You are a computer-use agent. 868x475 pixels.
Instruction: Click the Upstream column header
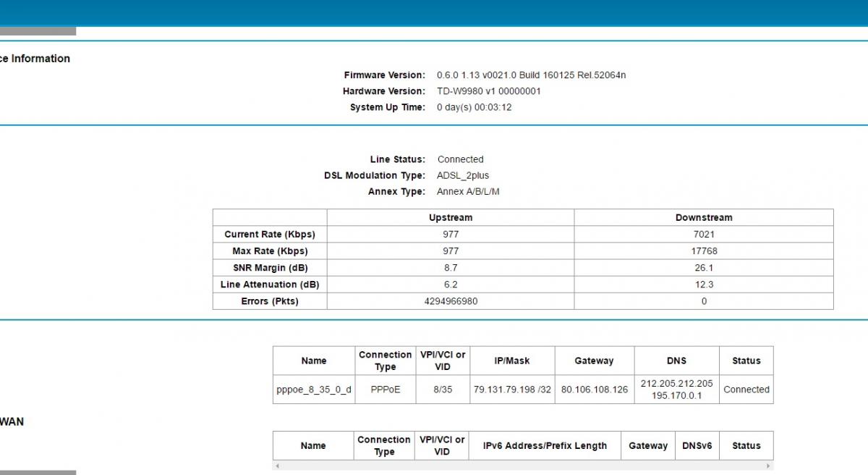(450, 217)
